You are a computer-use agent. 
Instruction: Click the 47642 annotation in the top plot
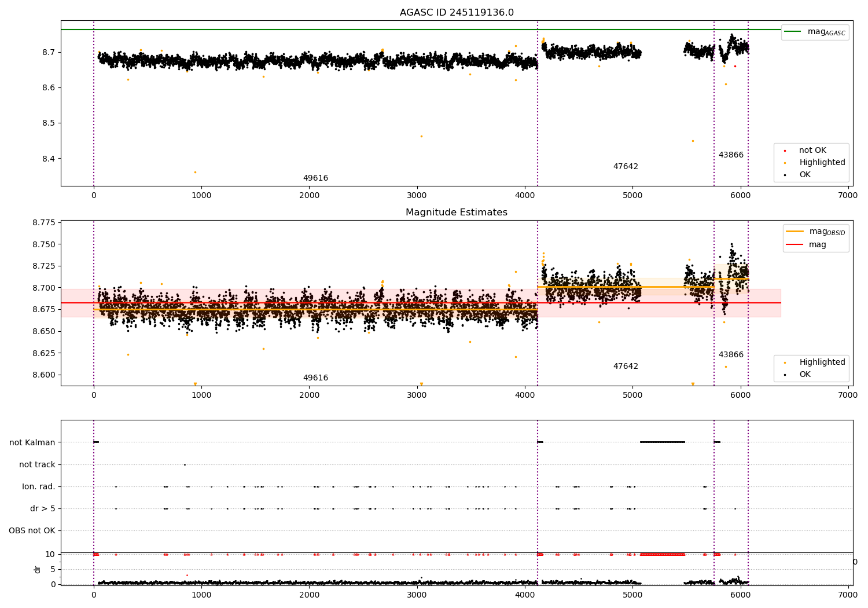tap(626, 167)
